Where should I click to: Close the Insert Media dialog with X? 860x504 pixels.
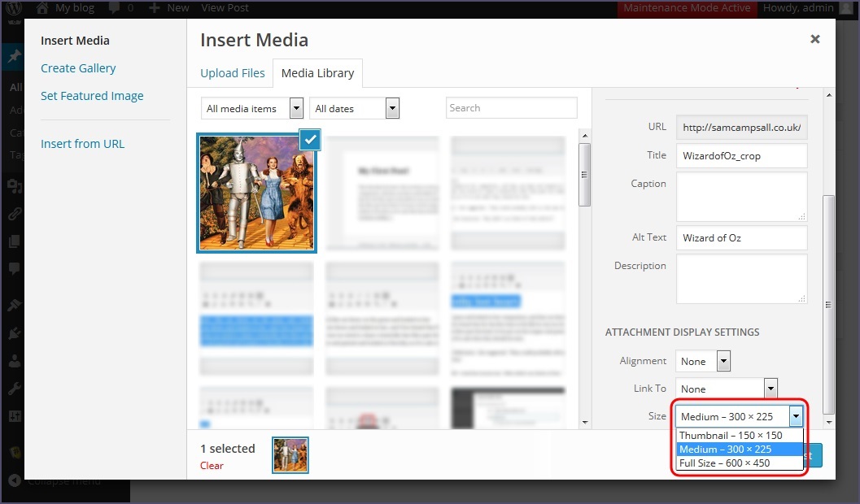pyautogui.click(x=814, y=39)
